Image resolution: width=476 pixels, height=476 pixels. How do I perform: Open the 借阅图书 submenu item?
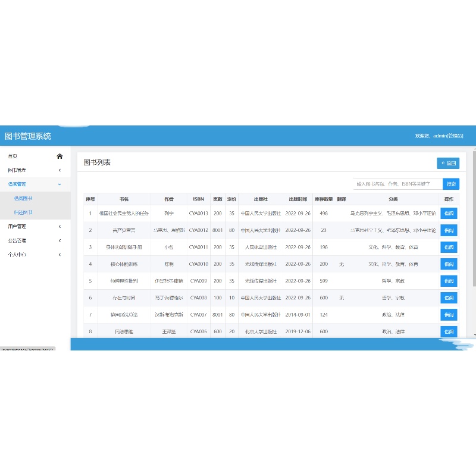23,198
